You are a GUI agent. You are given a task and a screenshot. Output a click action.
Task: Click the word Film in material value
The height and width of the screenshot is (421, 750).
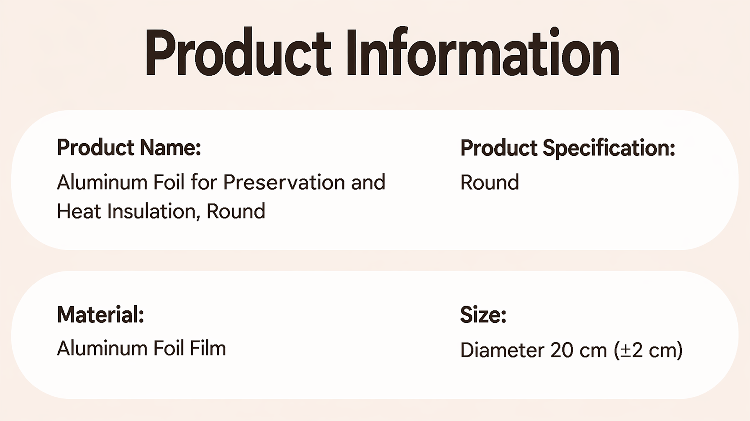pos(208,348)
